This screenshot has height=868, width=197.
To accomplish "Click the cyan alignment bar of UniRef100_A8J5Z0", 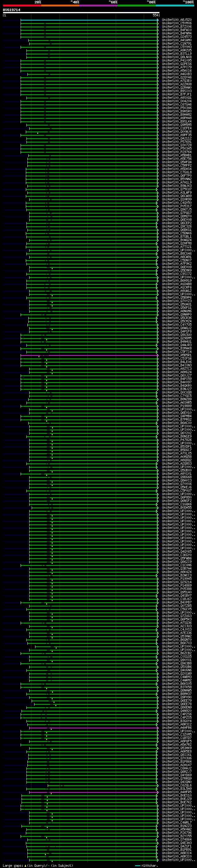I will pyautogui.click(x=89, y=20).
